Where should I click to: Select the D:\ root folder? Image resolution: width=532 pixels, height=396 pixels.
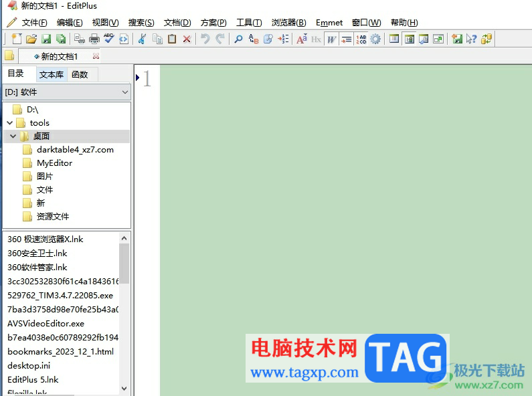point(33,110)
